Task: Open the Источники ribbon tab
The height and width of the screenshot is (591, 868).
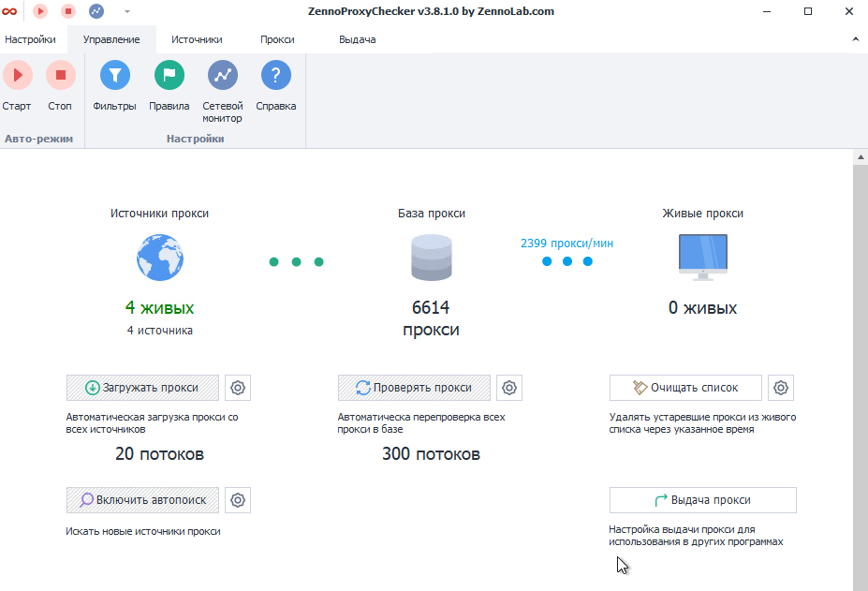Action: (x=197, y=39)
